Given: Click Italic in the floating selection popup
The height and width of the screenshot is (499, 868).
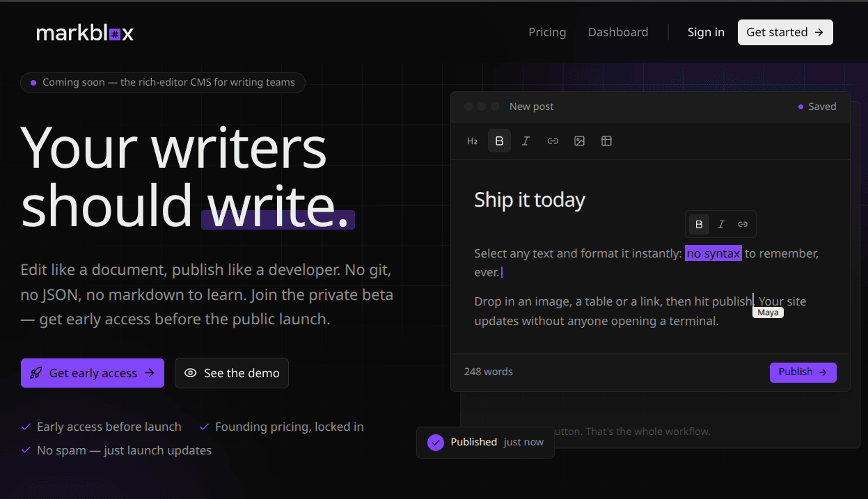Looking at the screenshot, I should [x=721, y=224].
